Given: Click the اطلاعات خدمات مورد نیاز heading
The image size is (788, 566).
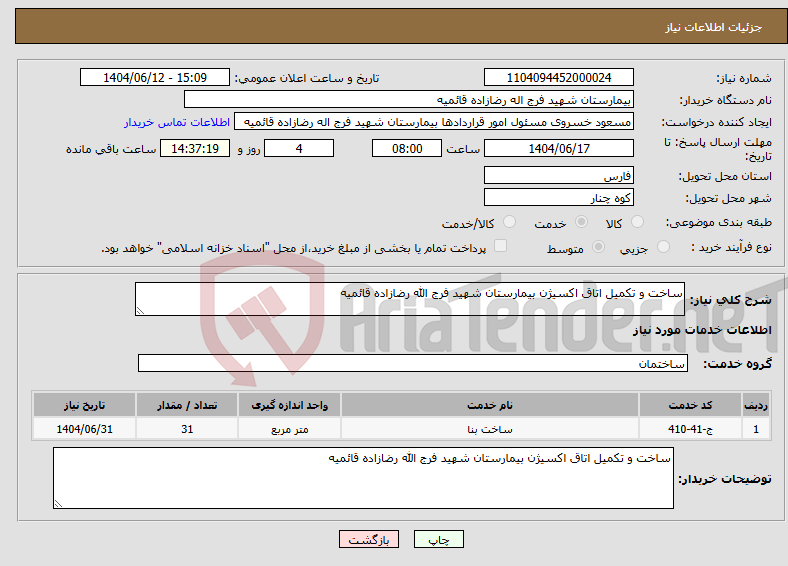Looking at the screenshot, I should [x=702, y=330].
